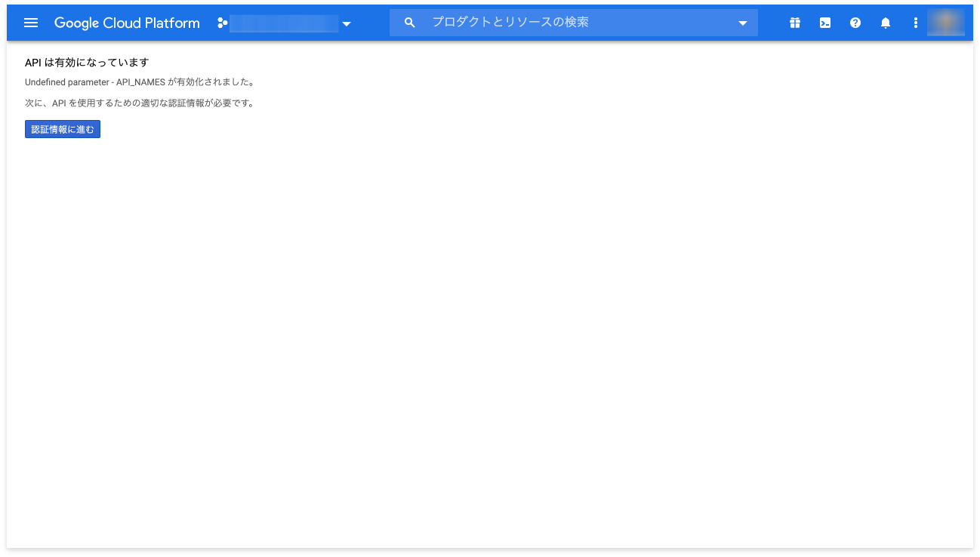Open the help question mark icon
980x557 pixels.
855,23
